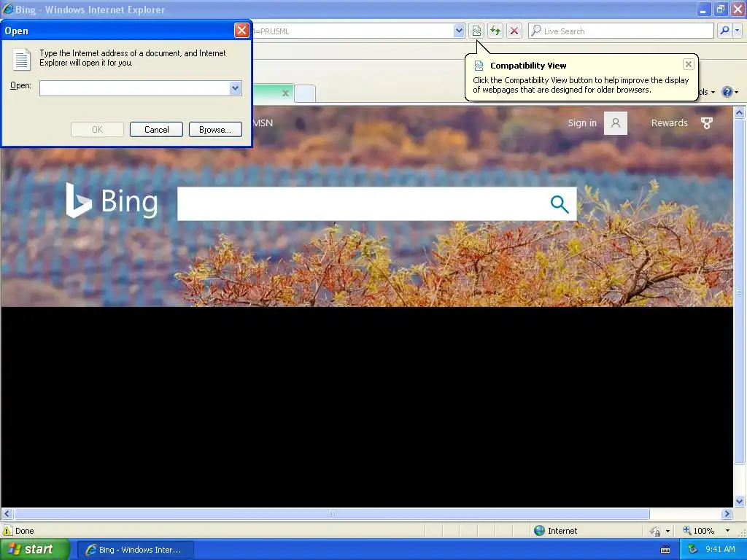The width and height of the screenshot is (747, 560).
Task: Click the vertical scrollbar down arrow
Action: tap(740, 501)
